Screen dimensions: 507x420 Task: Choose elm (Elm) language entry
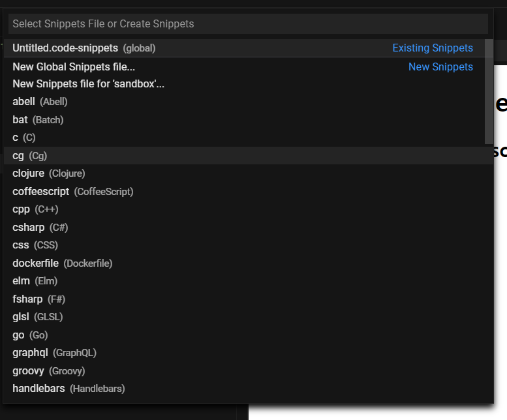pyautogui.click(x=35, y=281)
